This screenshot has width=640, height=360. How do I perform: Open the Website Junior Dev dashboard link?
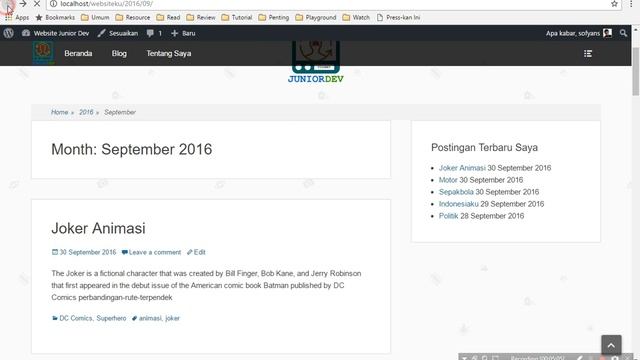[56, 33]
